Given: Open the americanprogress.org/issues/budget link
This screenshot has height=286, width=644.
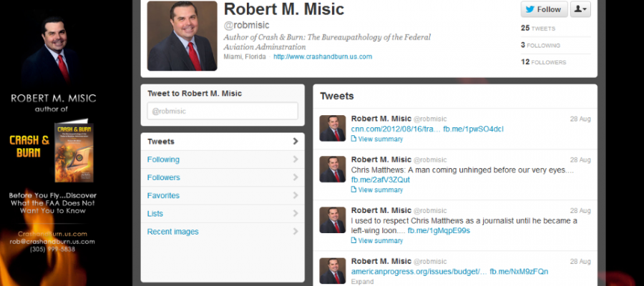Looking at the screenshot, I should click(x=419, y=272).
